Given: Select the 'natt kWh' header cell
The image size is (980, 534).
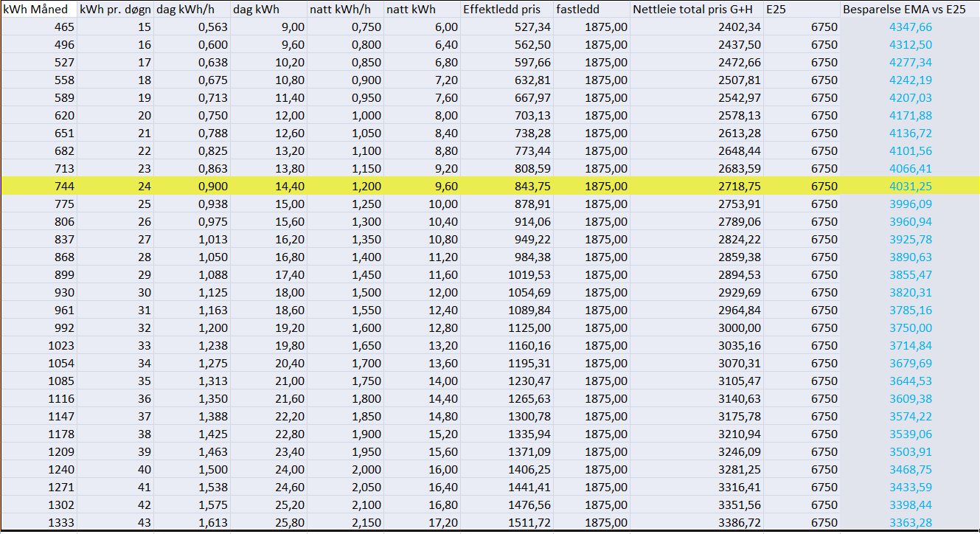Looking at the screenshot, I should pyautogui.click(x=422, y=10).
